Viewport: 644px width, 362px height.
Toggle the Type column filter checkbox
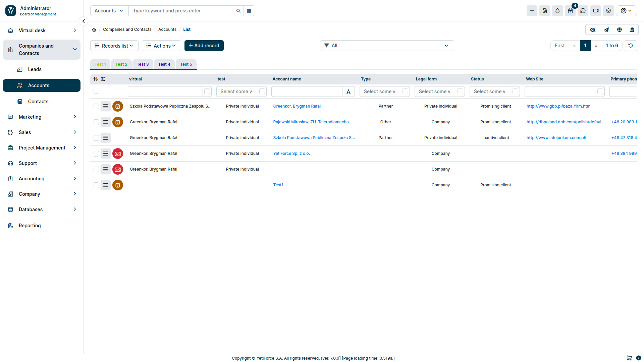pyautogui.click(x=406, y=92)
